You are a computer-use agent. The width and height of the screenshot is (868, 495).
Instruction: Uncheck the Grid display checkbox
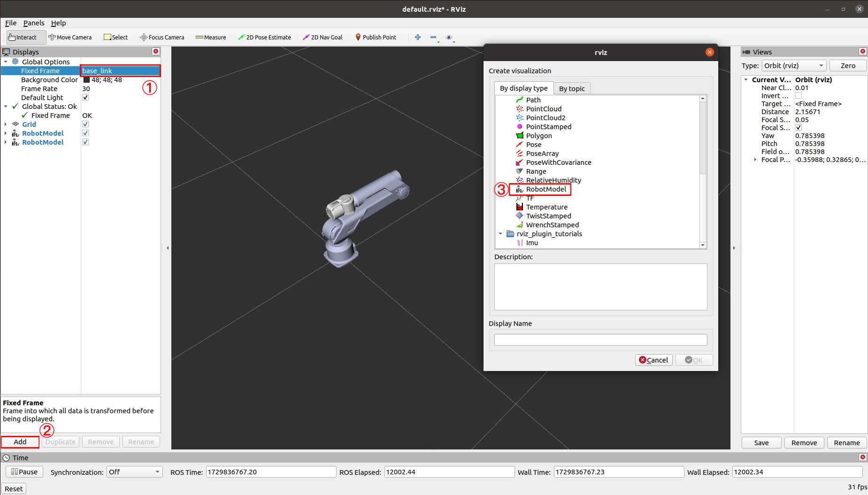click(x=85, y=124)
